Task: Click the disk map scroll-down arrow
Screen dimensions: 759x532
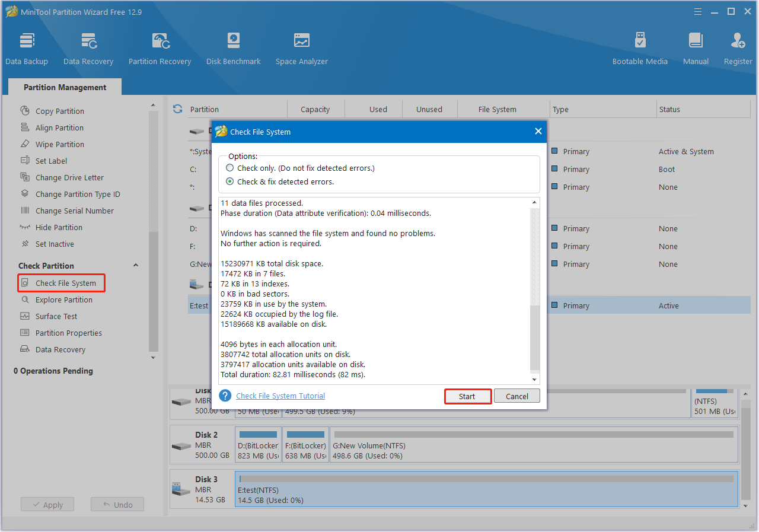Action: tap(746, 506)
